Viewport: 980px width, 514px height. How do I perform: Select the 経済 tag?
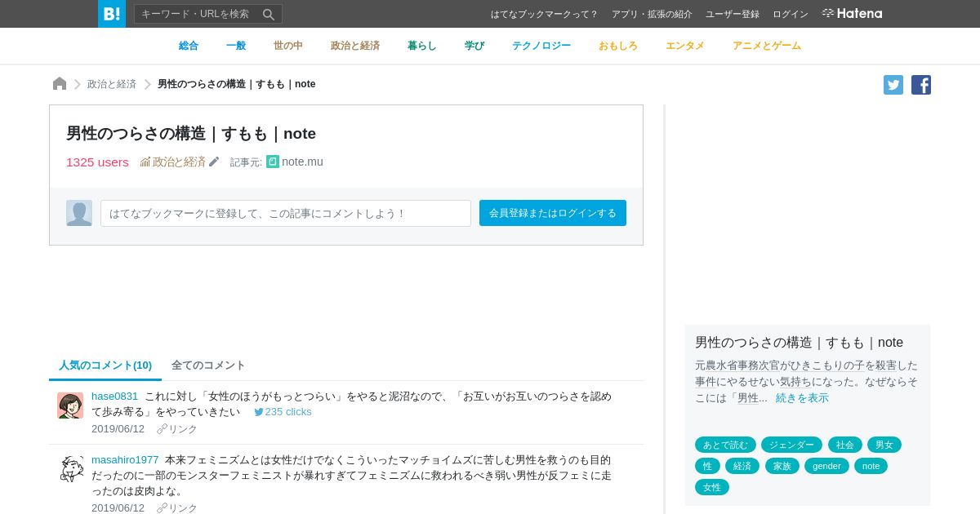tap(742, 466)
